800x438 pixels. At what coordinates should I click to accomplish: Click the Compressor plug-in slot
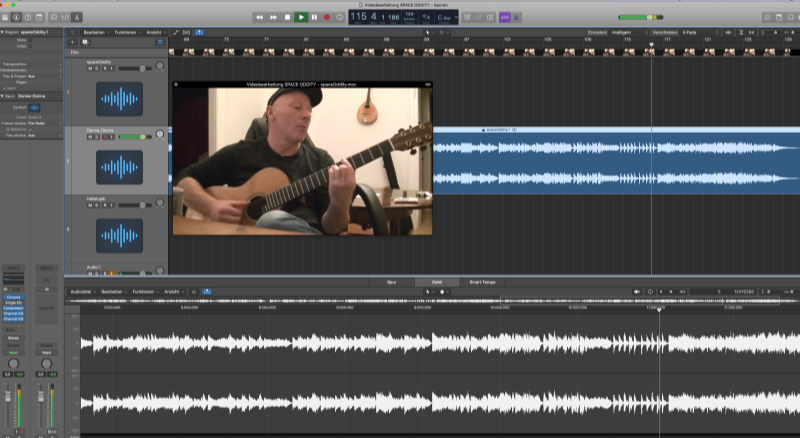coord(13,308)
